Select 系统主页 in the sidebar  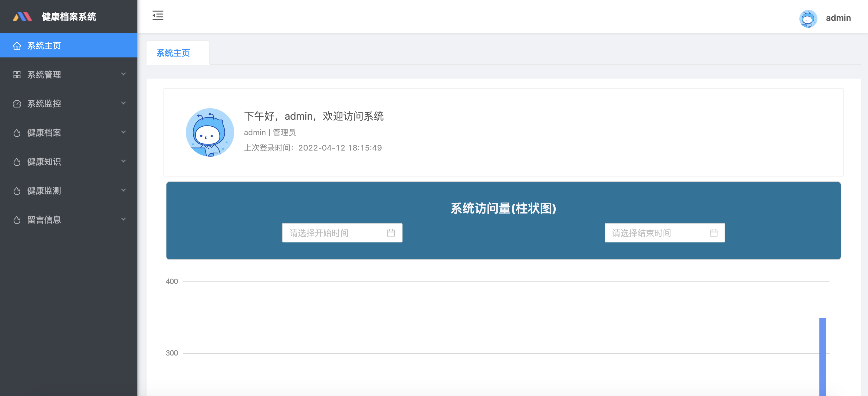(69, 45)
